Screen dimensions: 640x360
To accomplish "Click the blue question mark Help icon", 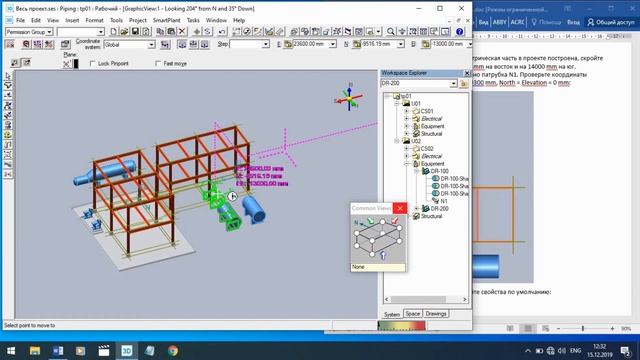I will pos(460,32).
